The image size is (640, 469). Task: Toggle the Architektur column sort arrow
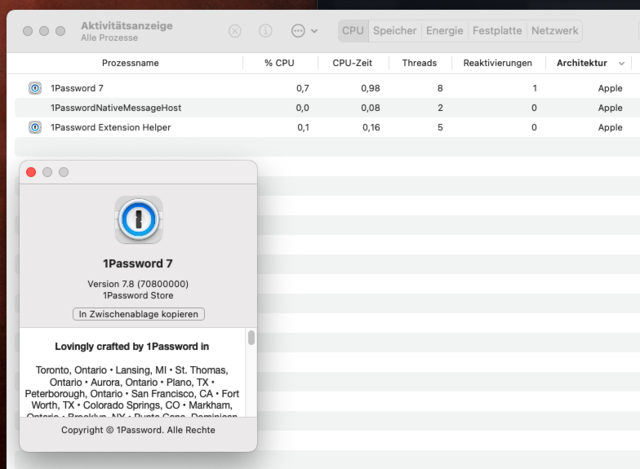(621, 63)
